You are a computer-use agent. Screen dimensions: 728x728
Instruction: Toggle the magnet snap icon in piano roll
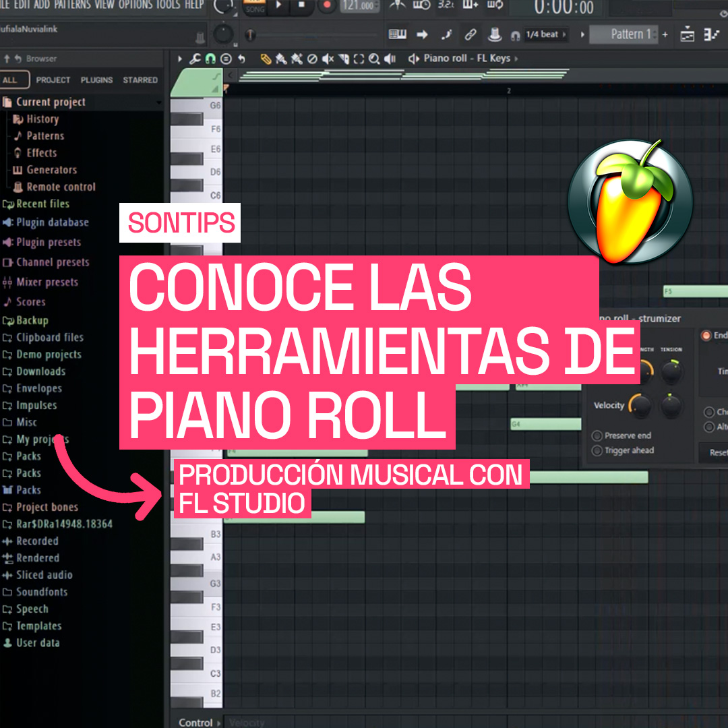pos(210,59)
